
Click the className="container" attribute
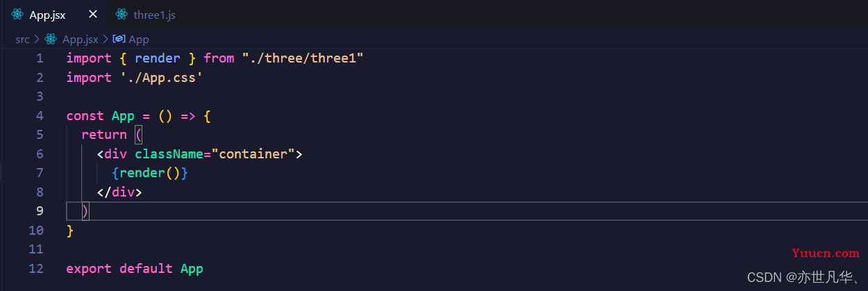[x=215, y=153]
